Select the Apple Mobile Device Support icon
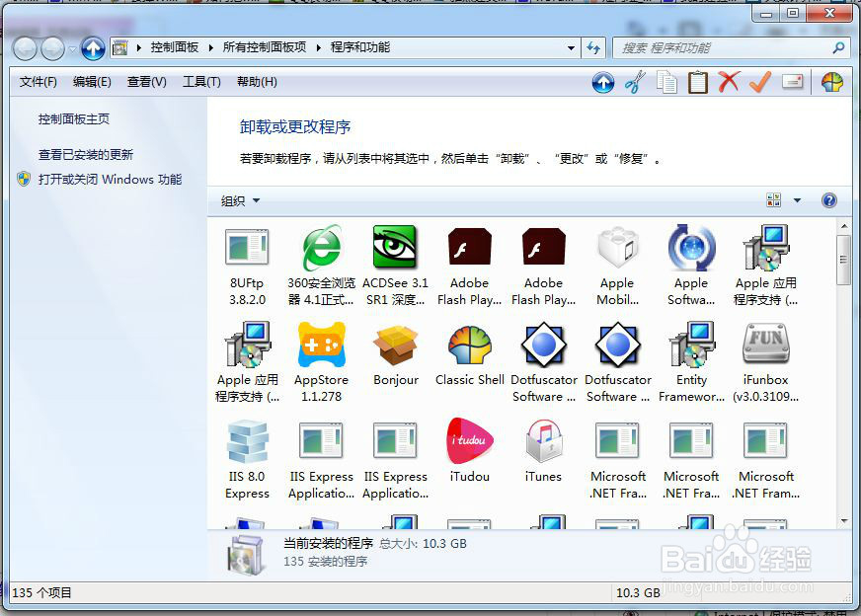The width and height of the screenshot is (861, 616). pos(617,248)
